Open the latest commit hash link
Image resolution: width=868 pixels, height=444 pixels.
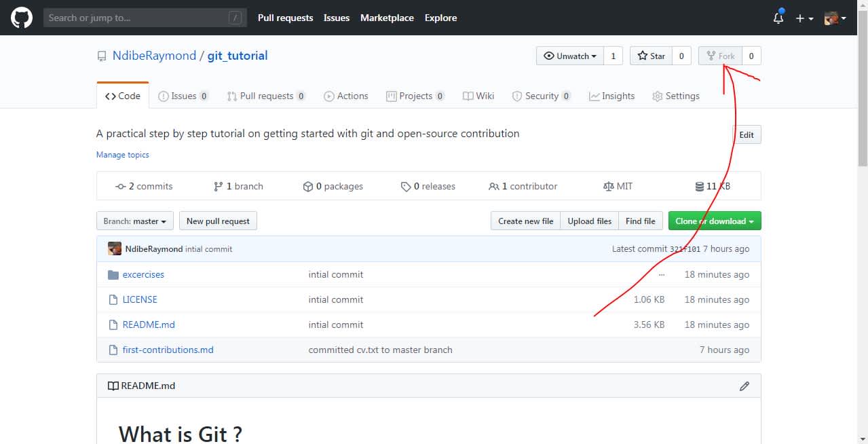[685, 249]
